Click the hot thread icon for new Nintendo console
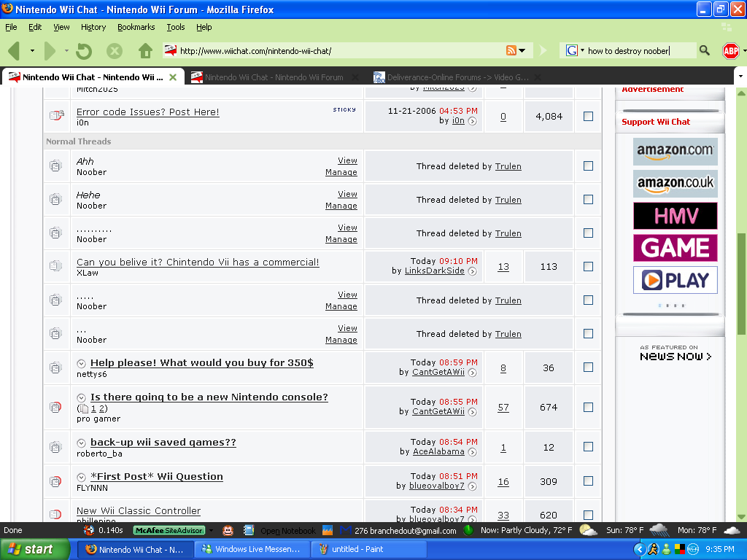The image size is (747, 560). pos(55,407)
